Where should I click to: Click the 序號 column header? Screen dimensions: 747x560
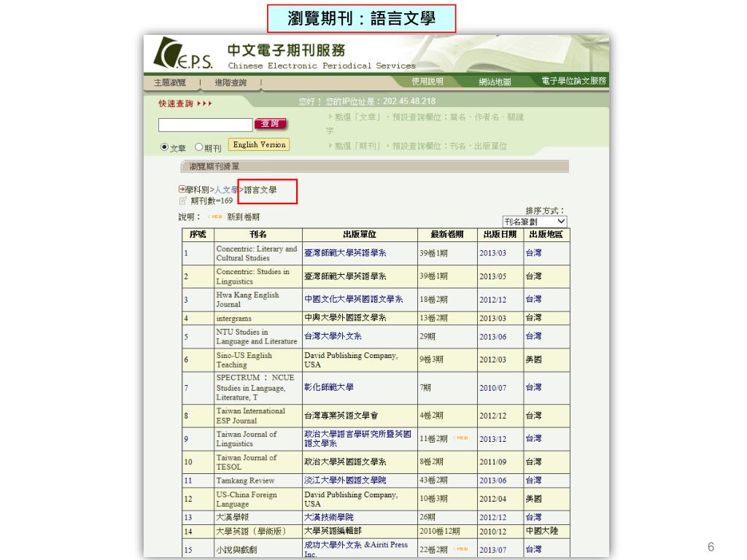(x=198, y=234)
